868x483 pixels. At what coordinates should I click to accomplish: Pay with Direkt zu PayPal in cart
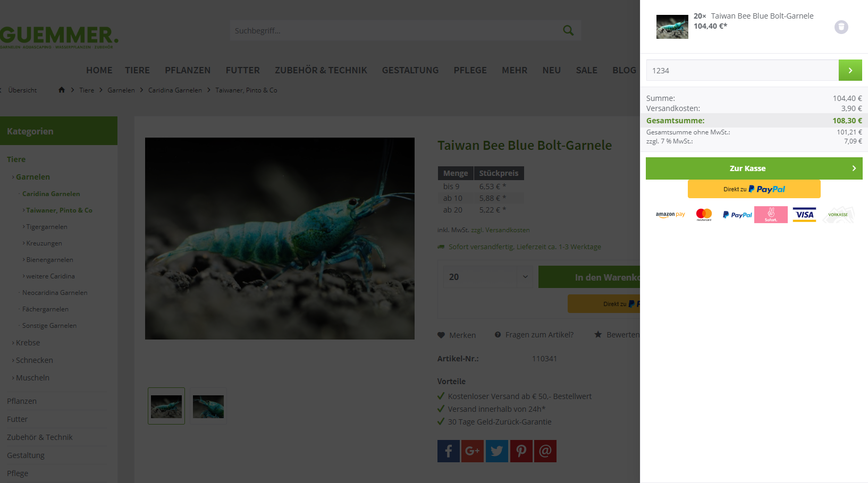[754, 189]
